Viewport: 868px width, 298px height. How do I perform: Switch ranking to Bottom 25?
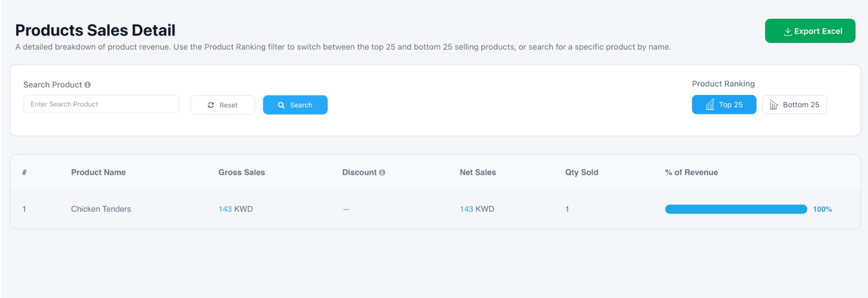pyautogui.click(x=794, y=105)
